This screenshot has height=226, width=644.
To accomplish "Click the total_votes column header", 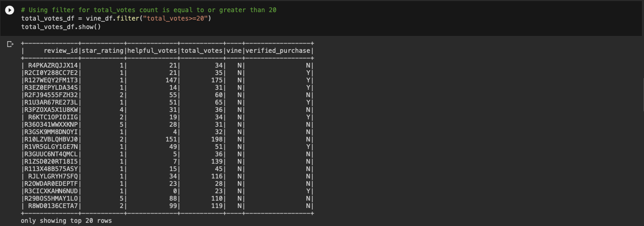I will 202,51.
